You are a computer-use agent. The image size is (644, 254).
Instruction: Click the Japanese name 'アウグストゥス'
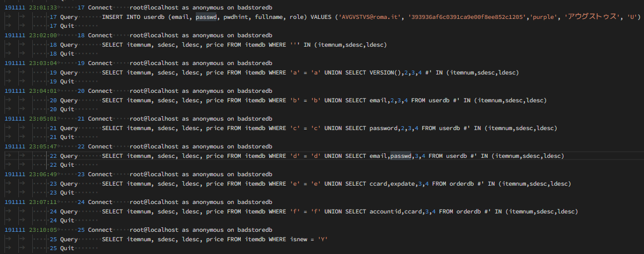pyautogui.click(x=592, y=17)
